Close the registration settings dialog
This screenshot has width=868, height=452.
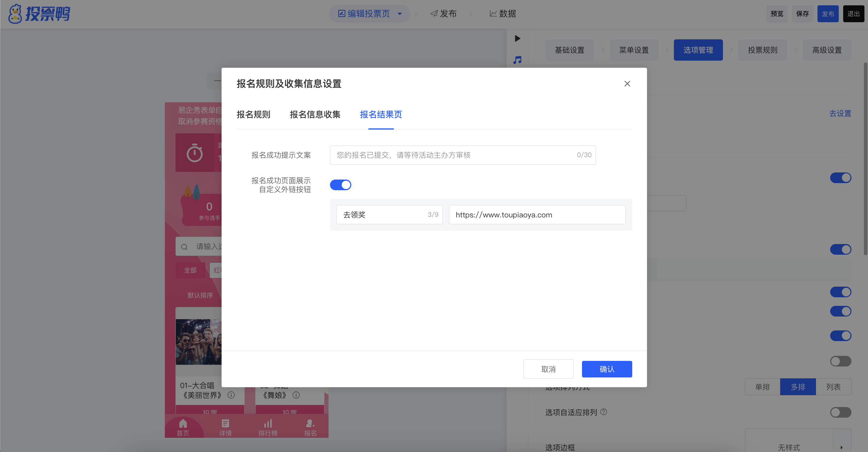(627, 84)
